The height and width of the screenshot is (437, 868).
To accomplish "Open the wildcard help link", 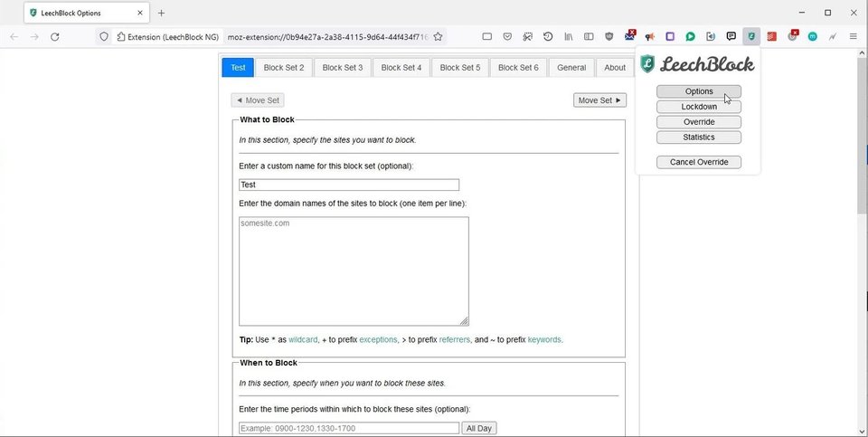I will pyautogui.click(x=303, y=339).
